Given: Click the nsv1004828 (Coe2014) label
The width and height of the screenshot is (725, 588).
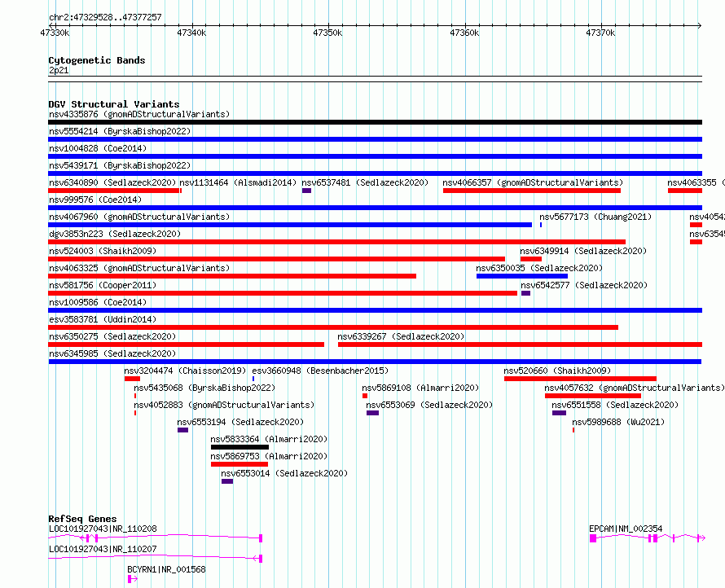Looking at the screenshot, I should click(98, 148).
